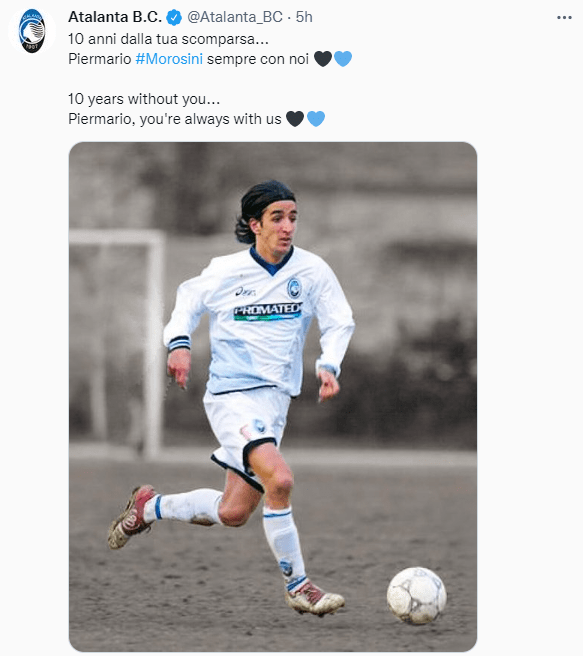Open the #Morosini hashtag link

click(169, 59)
